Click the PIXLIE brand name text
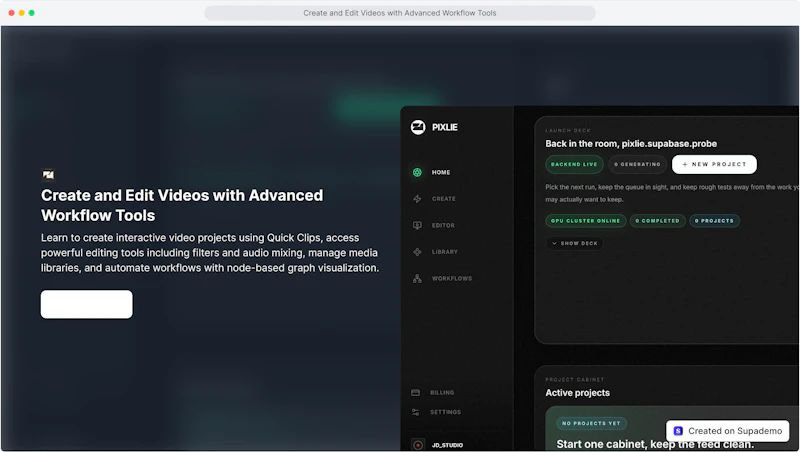 tap(445, 127)
